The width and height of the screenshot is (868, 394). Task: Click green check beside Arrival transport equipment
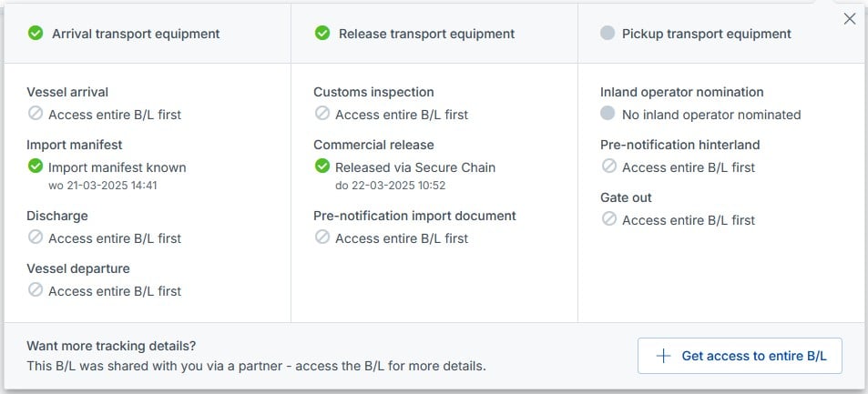pyautogui.click(x=36, y=34)
